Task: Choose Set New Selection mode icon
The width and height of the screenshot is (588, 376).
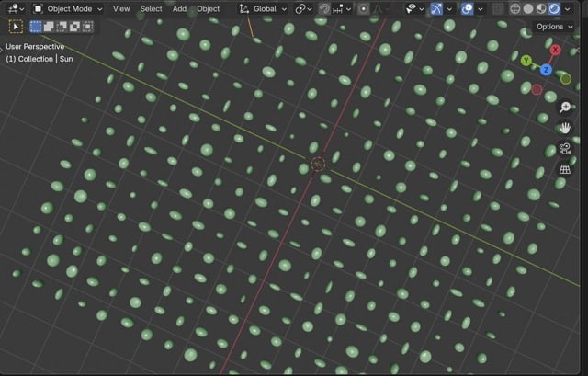Action: point(35,27)
